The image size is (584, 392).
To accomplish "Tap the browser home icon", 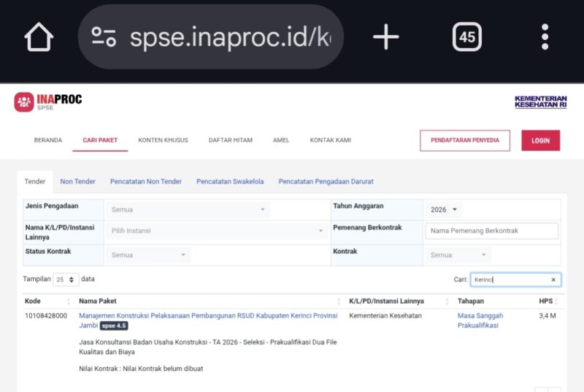I will 39,36.
